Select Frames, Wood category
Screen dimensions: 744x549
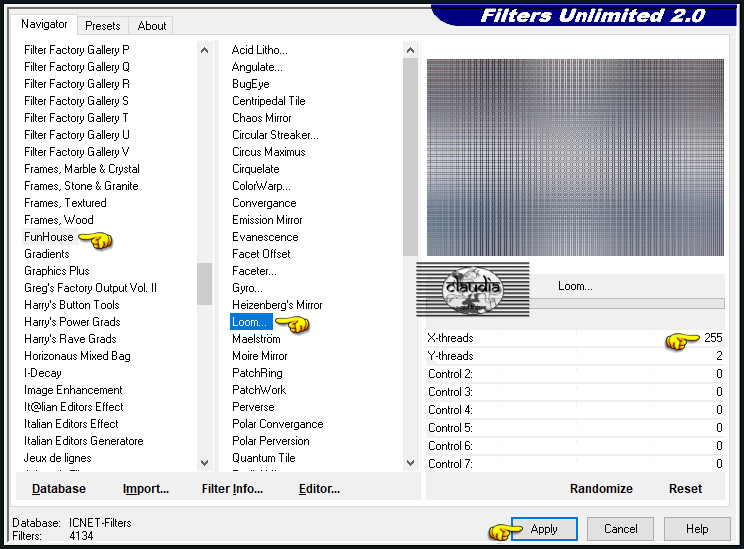click(59, 220)
